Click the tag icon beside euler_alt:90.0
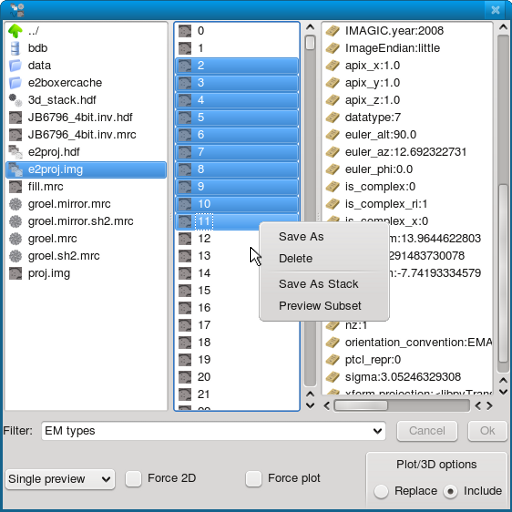This screenshot has height=512, width=512. (333, 135)
